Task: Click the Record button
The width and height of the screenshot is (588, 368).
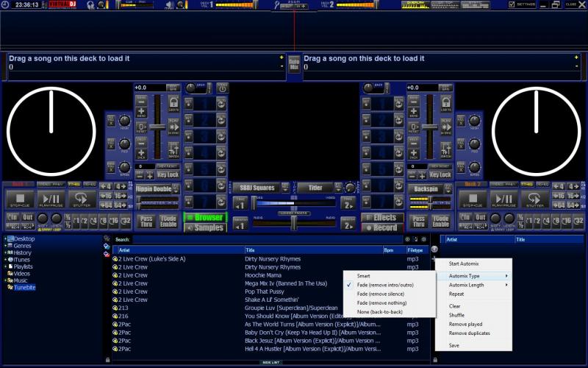Action: point(382,227)
